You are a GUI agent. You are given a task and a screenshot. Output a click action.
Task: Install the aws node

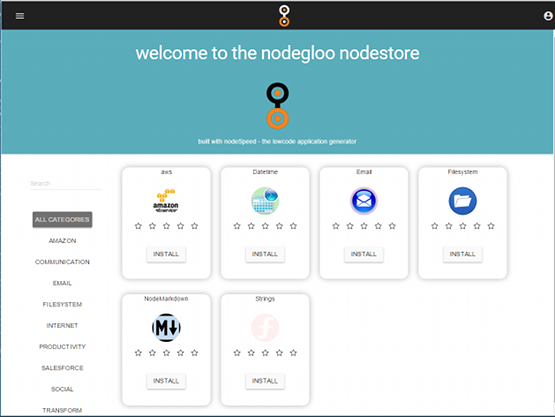pos(166,254)
